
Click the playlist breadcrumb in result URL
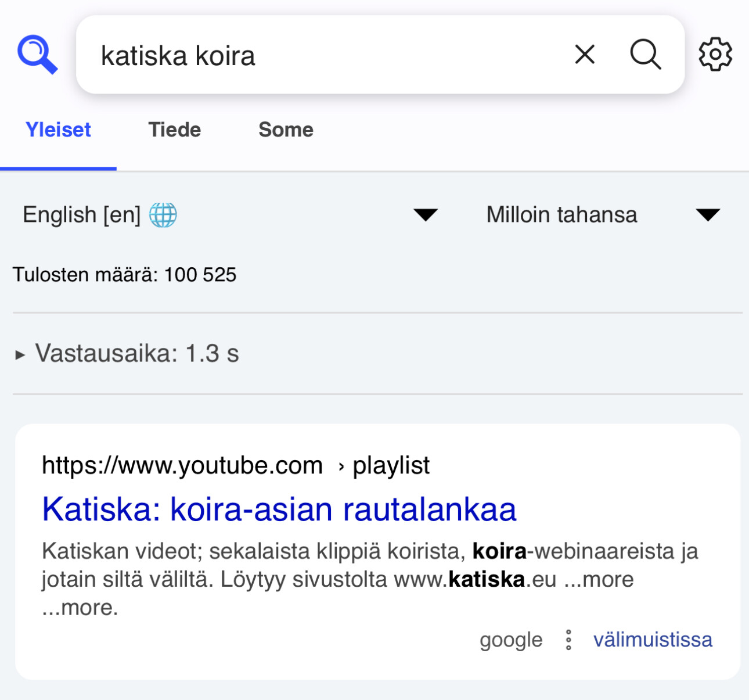point(391,465)
